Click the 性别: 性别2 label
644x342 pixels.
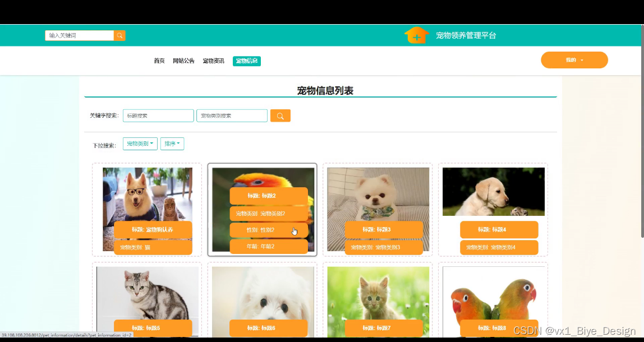point(269,230)
